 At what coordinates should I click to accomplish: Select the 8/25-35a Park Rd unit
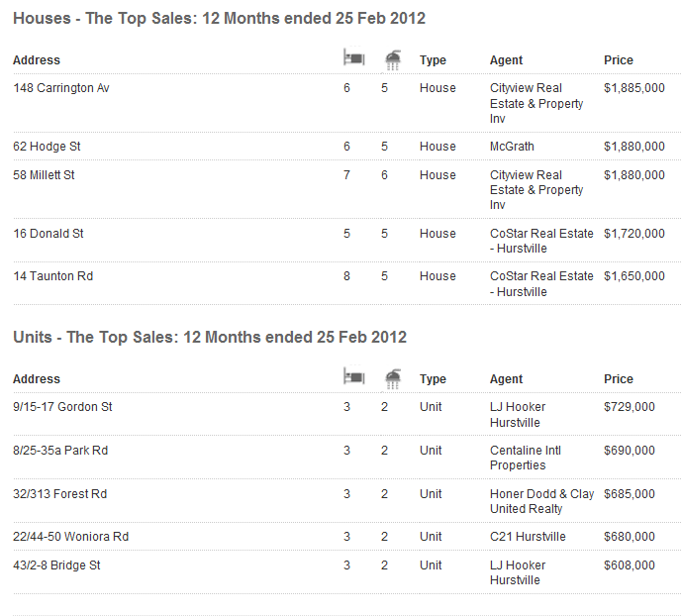tap(60, 451)
